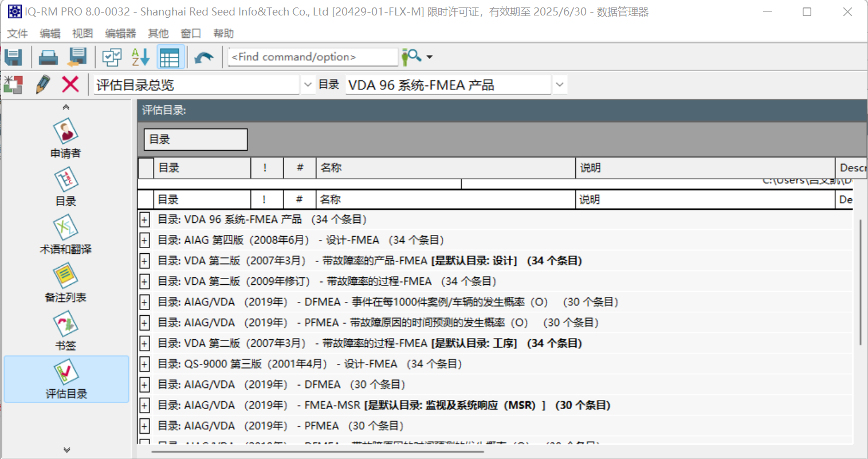Click the 目录 grouping box in gray area
The image size is (868, 459).
coord(195,139)
